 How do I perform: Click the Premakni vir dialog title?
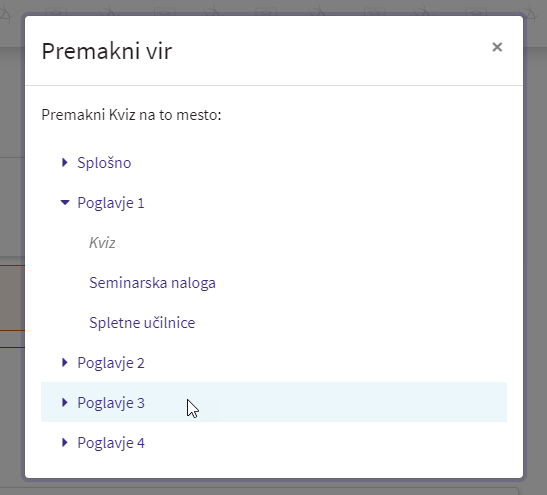coord(107,51)
